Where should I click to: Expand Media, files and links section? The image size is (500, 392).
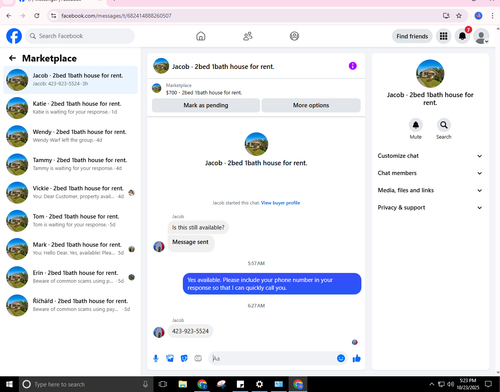tap(430, 190)
